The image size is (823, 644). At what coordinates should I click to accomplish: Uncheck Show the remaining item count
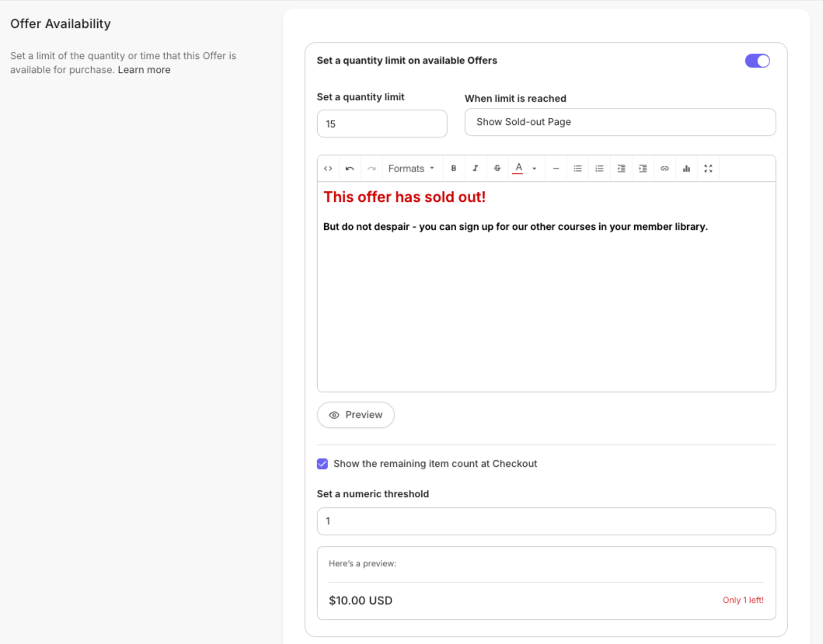click(323, 464)
